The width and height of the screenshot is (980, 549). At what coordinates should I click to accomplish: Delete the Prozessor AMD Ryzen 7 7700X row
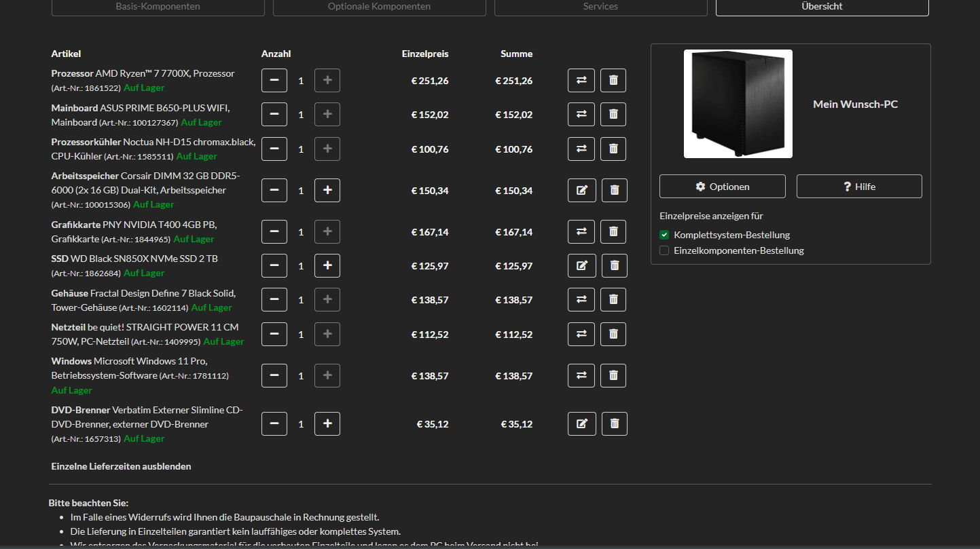point(613,80)
